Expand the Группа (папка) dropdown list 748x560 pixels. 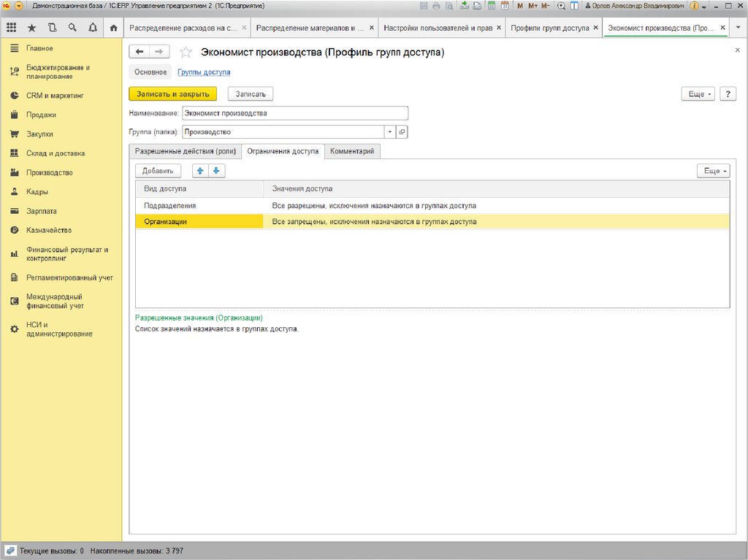[x=390, y=132]
